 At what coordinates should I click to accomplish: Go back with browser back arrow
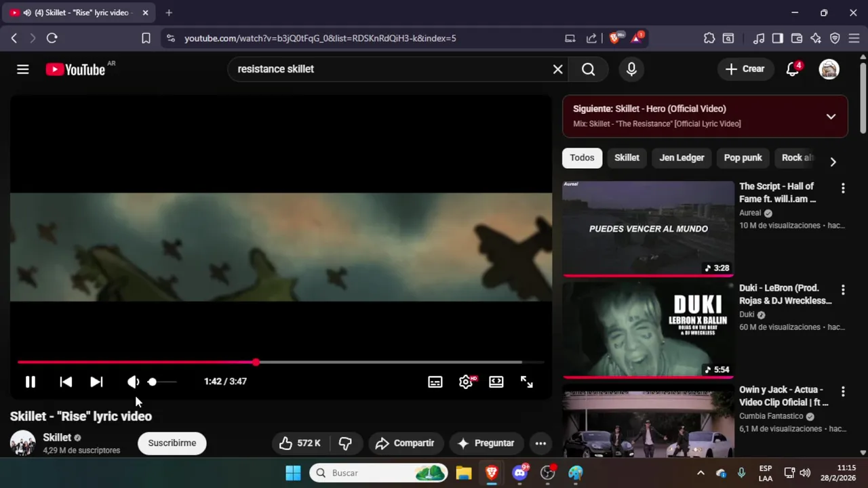pos(14,39)
